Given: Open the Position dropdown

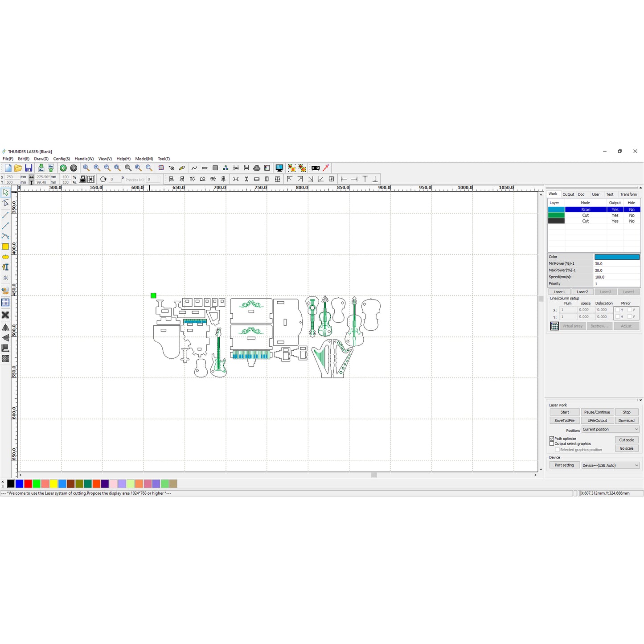Looking at the screenshot, I should click(611, 430).
